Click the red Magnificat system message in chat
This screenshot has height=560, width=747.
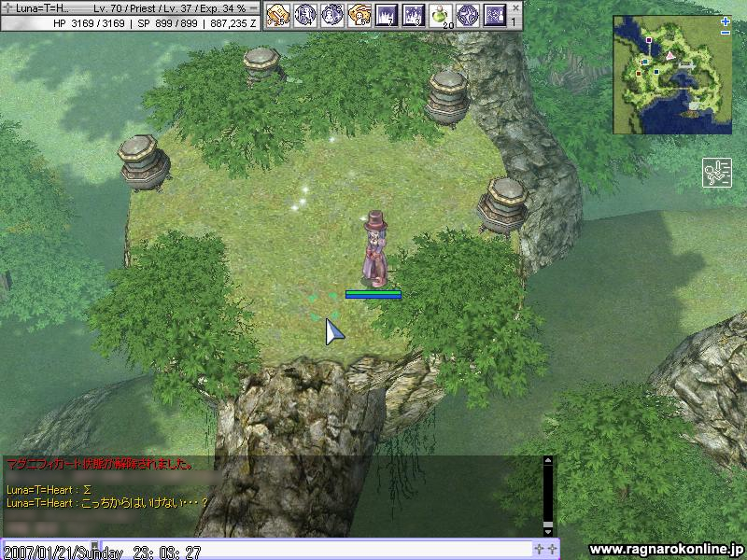[x=99, y=463]
